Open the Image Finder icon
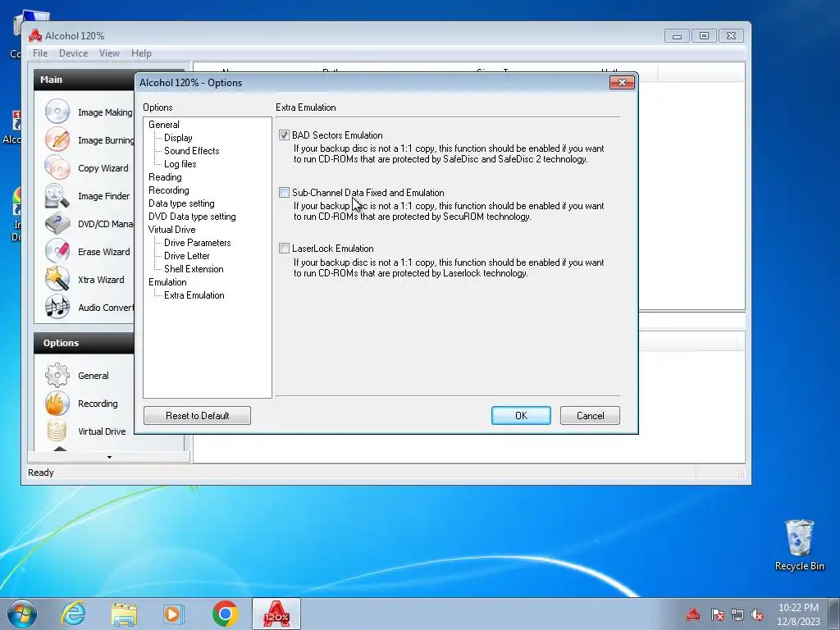The height and width of the screenshot is (630, 840). point(57,195)
